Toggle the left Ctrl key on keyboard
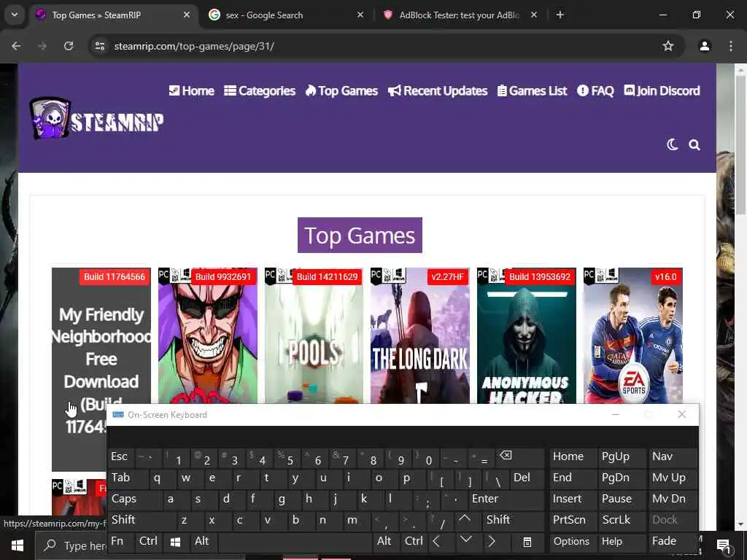Screen dimensions: 747x560 coord(149,541)
